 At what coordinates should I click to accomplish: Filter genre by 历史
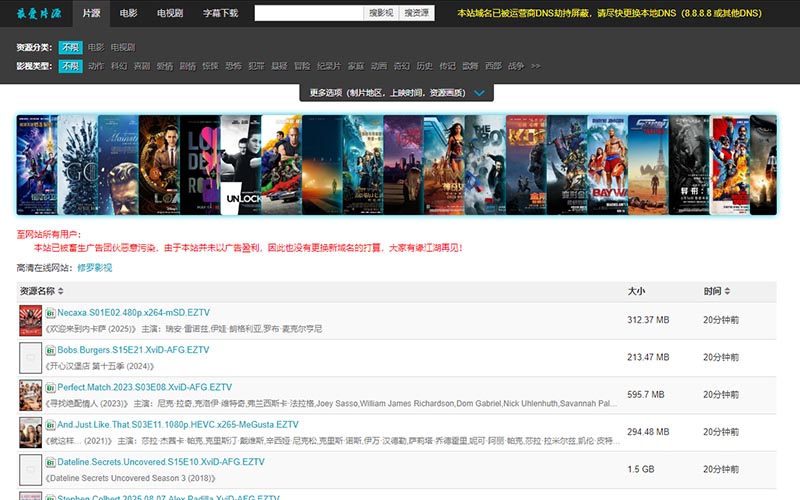tap(424, 66)
